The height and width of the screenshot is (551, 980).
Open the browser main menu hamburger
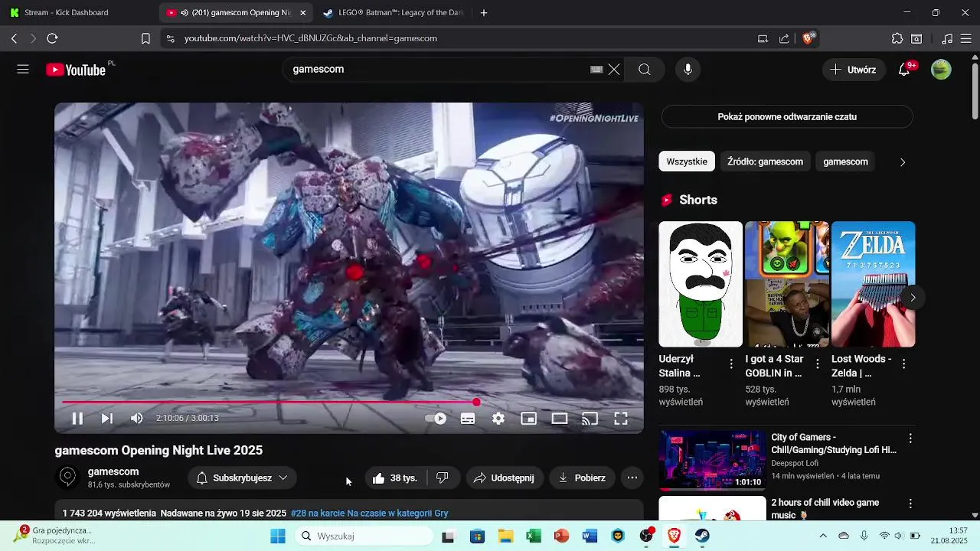coord(965,38)
